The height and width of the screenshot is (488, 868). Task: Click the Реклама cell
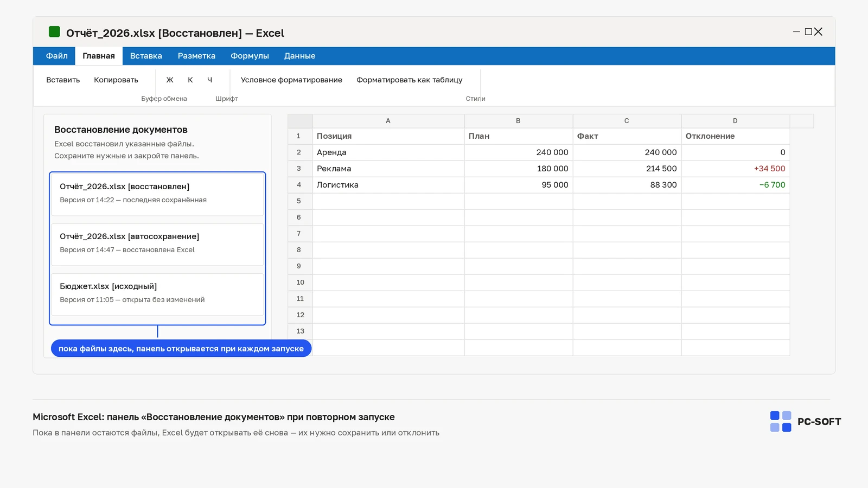[388, 169]
